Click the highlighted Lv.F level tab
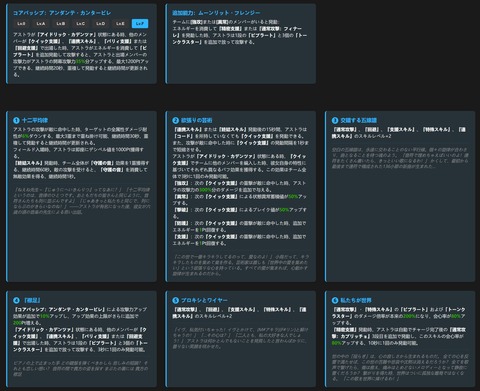The width and height of the screenshot is (480, 391). [140, 24]
